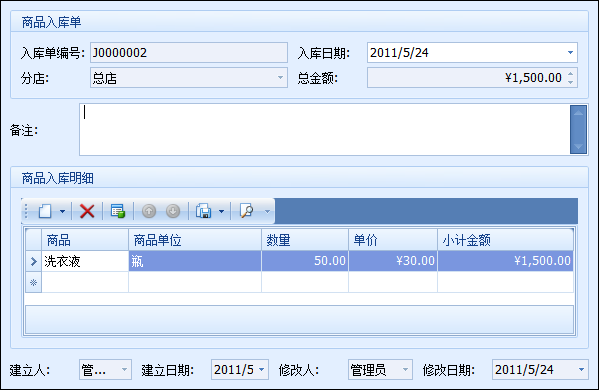
Task: Click the empty 商品 cell in new row
Action: point(85,283)
